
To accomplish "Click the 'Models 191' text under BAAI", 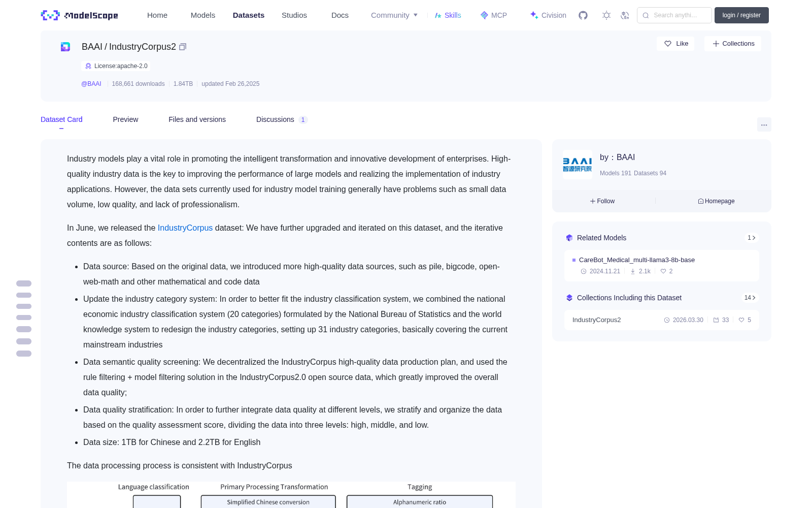I will 616,173.
